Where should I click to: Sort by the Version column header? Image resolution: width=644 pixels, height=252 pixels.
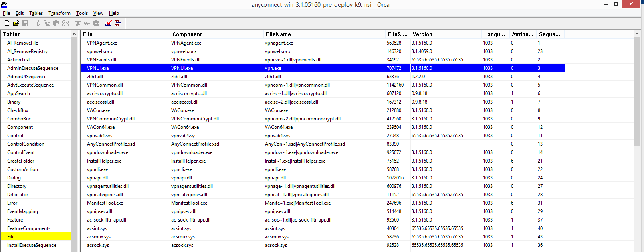[x=446, y=34]
